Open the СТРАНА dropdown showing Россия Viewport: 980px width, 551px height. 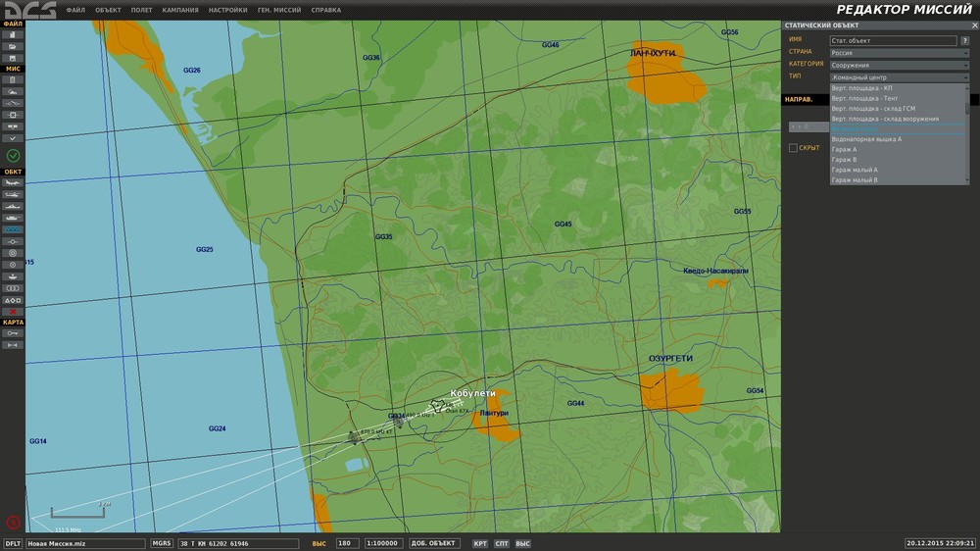click(x=899, y=53)
